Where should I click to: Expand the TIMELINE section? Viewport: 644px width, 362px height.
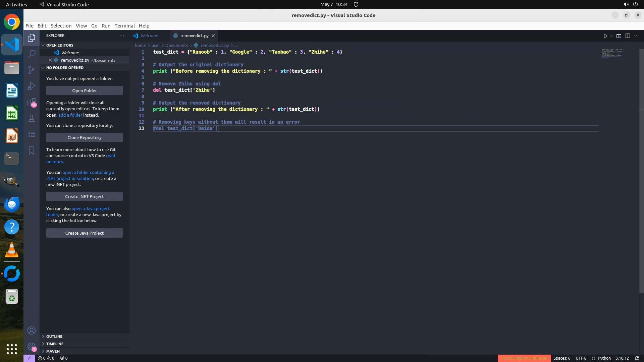(x=55, y=344)
